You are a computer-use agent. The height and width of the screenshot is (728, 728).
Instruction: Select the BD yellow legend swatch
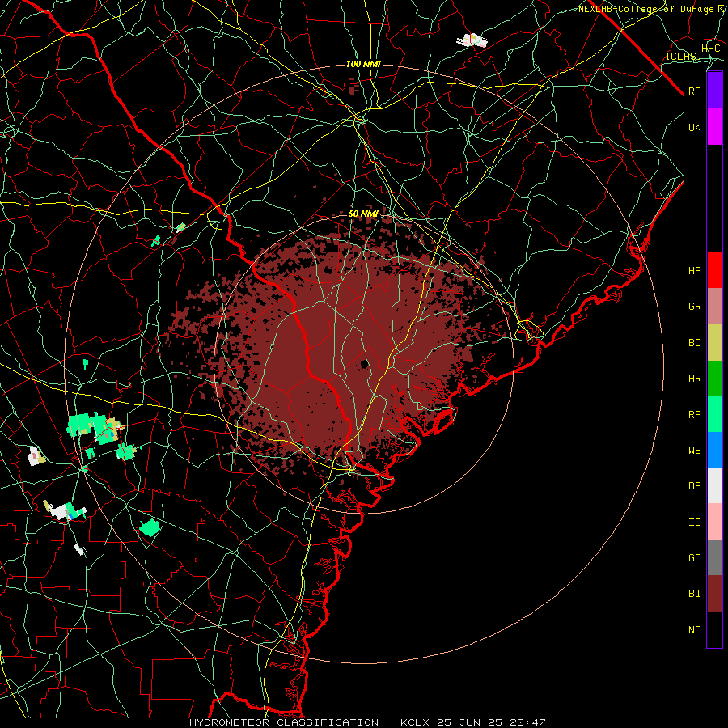(x=714, y=342)
